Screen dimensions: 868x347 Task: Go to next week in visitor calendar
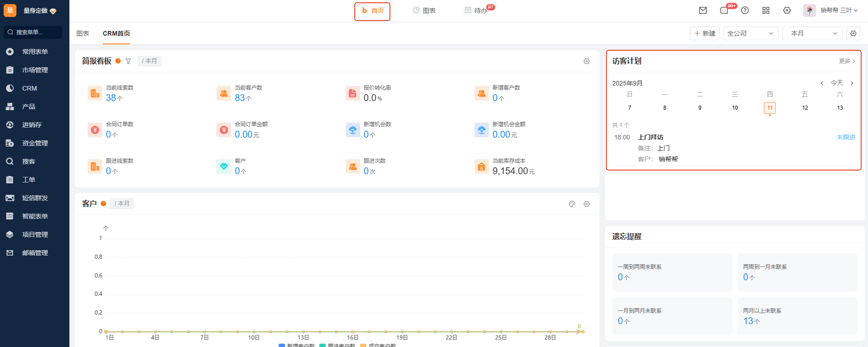[852, 83]
